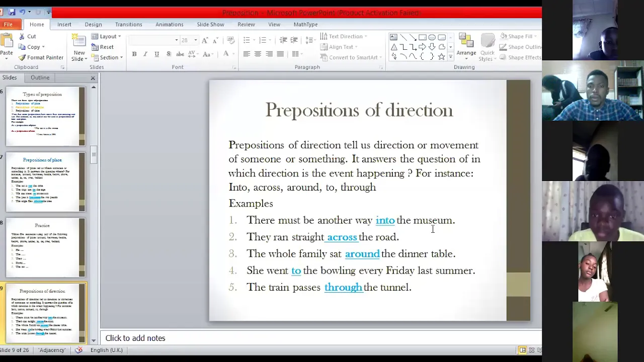
Task: Undo the last action
Action: 22,12
